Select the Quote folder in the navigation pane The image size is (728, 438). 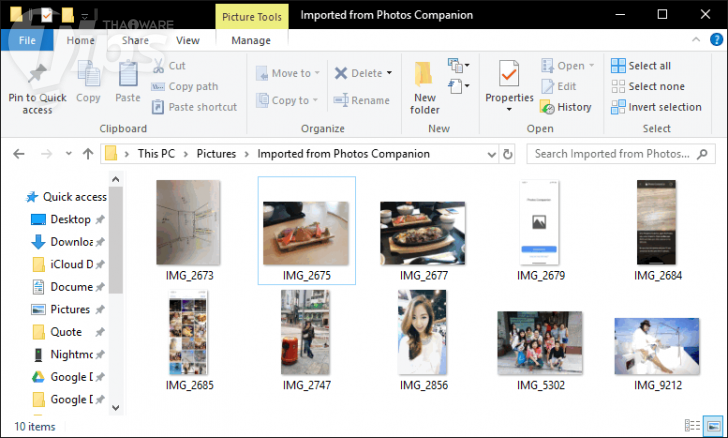[67, 332]
